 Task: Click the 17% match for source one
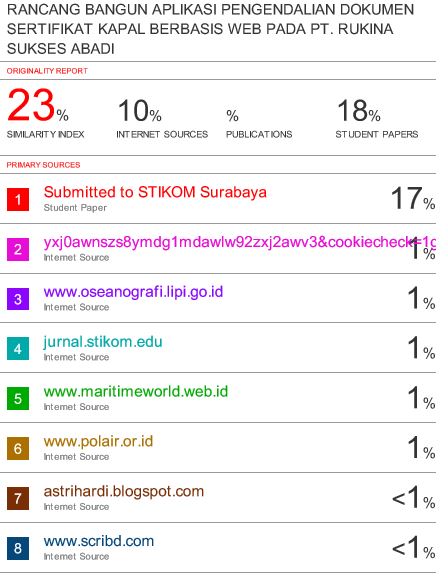413,198
